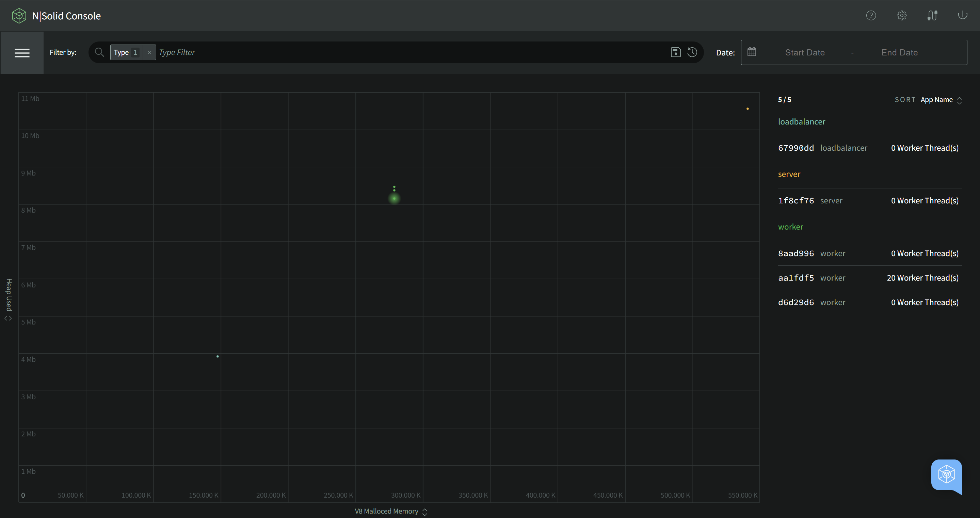Change the Heap Used axis metric
The width and height of the screenshot is (980, 518).
point(9,300)
